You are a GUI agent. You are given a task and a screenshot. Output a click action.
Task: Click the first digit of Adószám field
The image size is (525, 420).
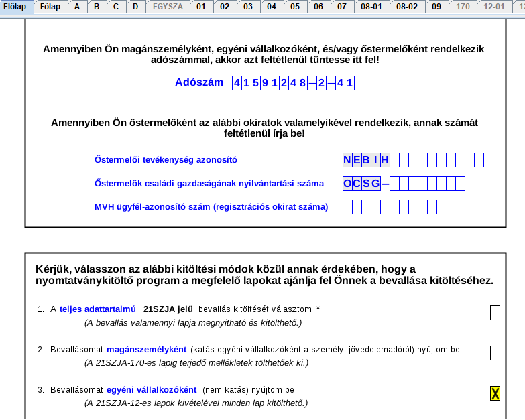237,83
